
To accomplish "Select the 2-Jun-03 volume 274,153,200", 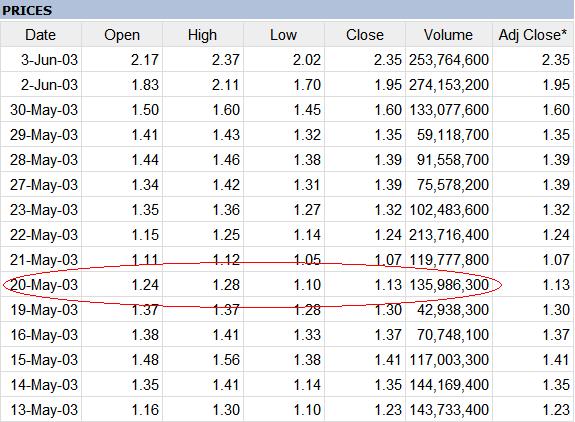I will click(x=449, y=85).
